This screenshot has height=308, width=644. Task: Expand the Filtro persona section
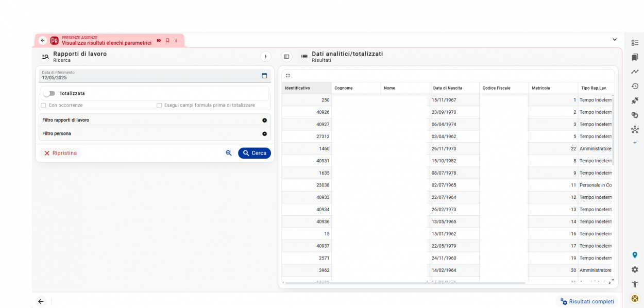[155, 133]
